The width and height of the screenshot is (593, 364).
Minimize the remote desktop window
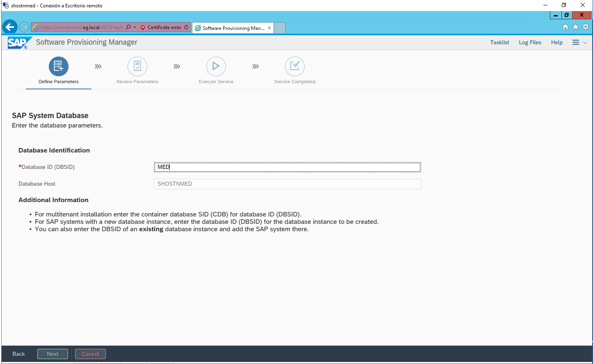(545, 5)
